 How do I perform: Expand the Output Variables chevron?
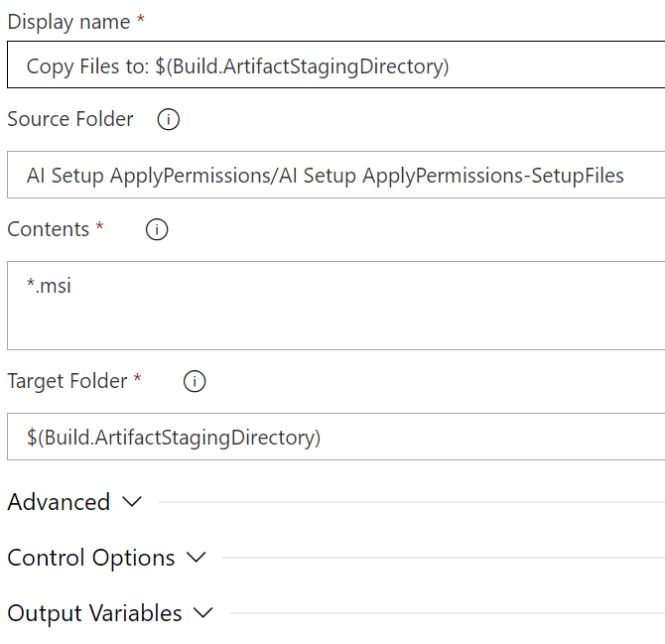coord(203,613)
